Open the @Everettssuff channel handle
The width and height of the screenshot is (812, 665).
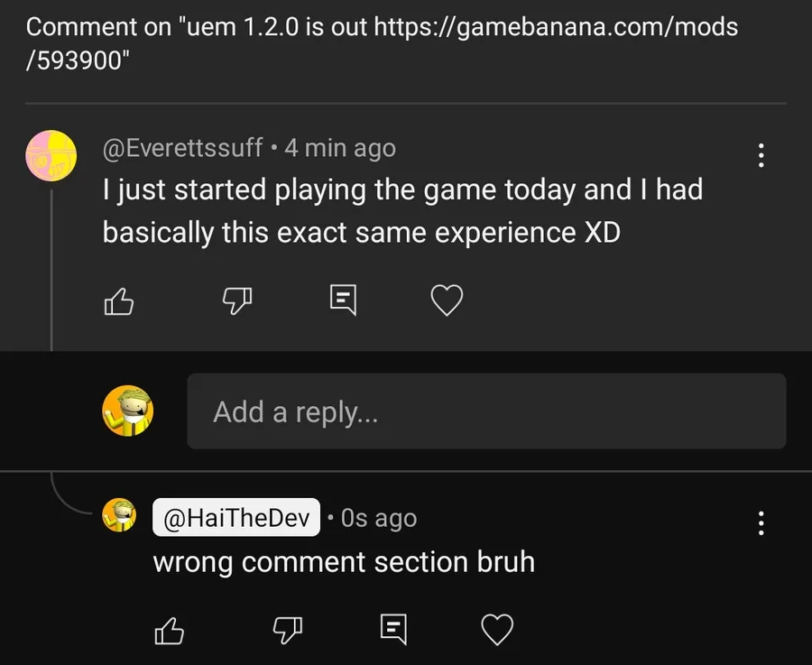[x=183, y=148]
